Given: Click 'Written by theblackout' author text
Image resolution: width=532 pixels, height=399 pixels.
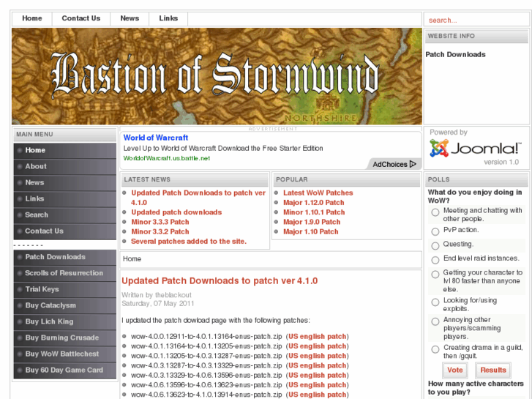Looking at the screenshot, I should coord(157,295).
